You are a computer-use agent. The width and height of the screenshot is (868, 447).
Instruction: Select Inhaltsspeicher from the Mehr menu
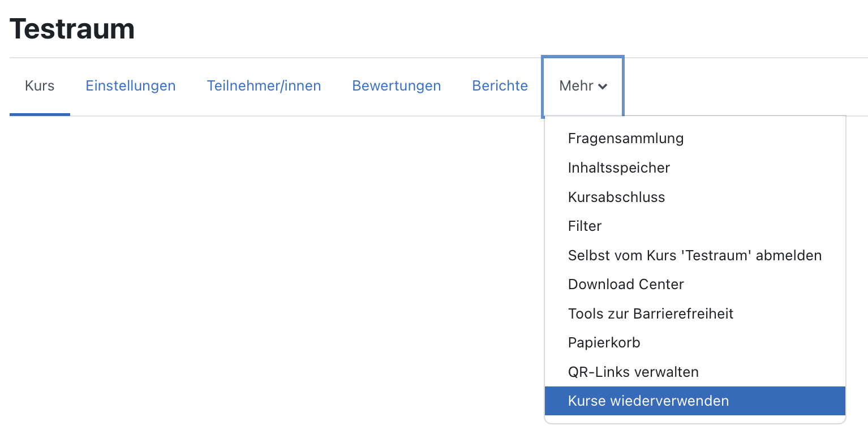tap(618, 167)
